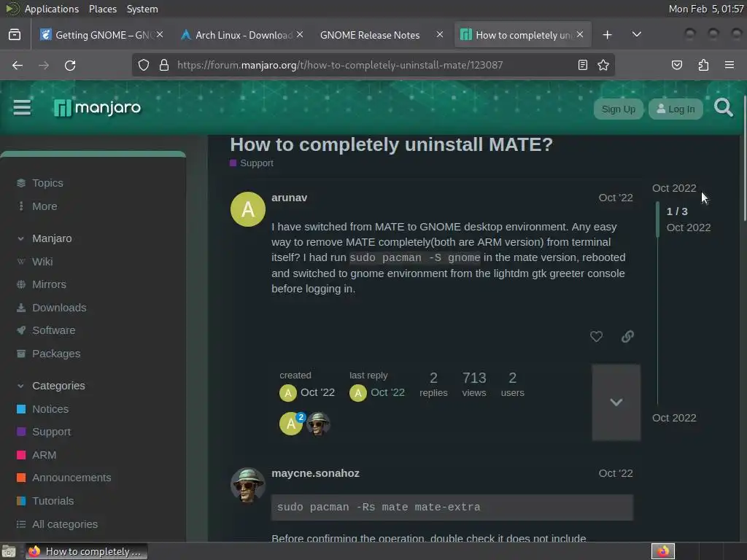Open the System menu
This screenshot has width=747, height=560.
[142, 9]
